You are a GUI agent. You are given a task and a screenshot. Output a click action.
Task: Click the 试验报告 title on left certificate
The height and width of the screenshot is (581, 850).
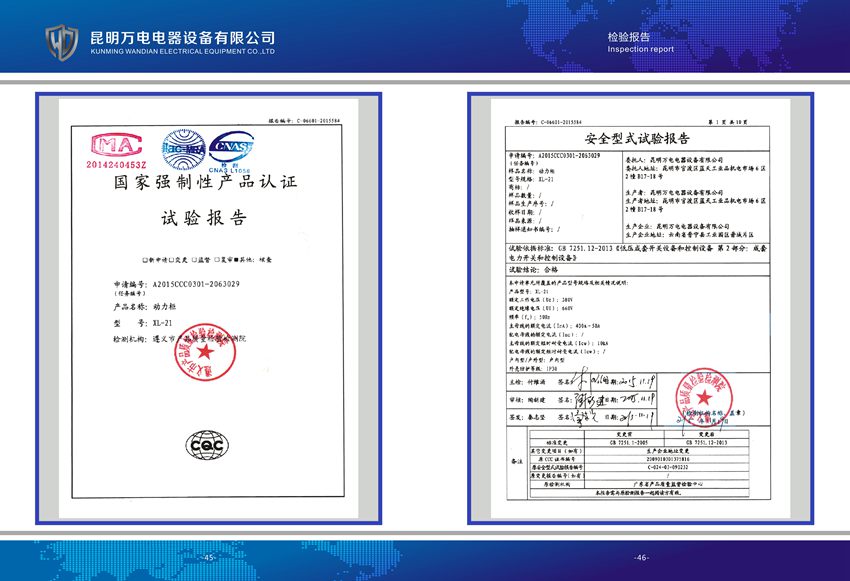203,218
